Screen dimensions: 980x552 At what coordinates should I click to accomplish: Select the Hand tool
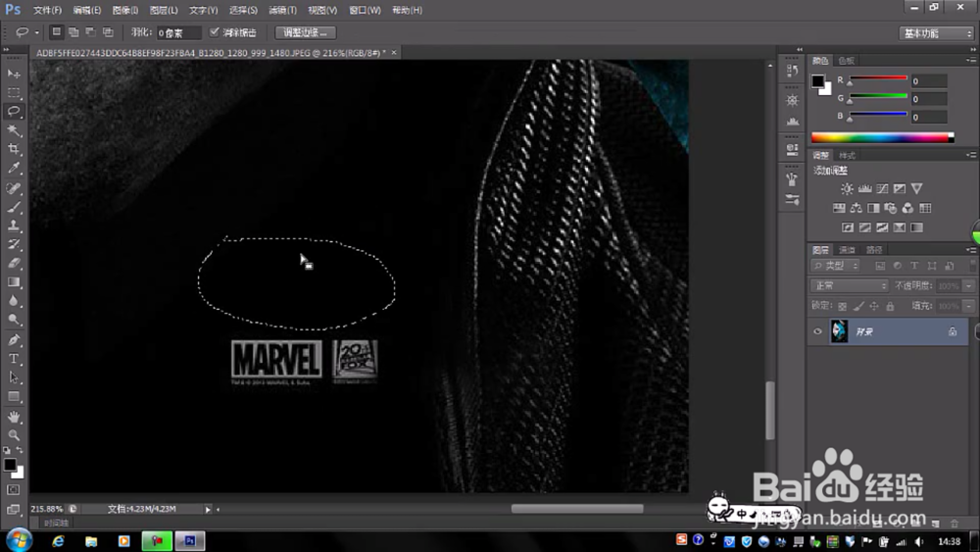pyautogui.click(x=14, y=417)
